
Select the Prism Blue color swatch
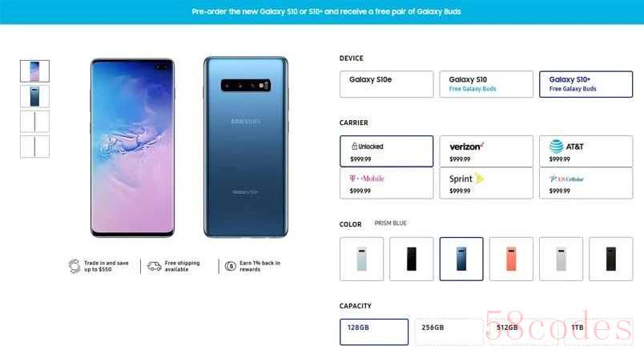click(461, 259)
